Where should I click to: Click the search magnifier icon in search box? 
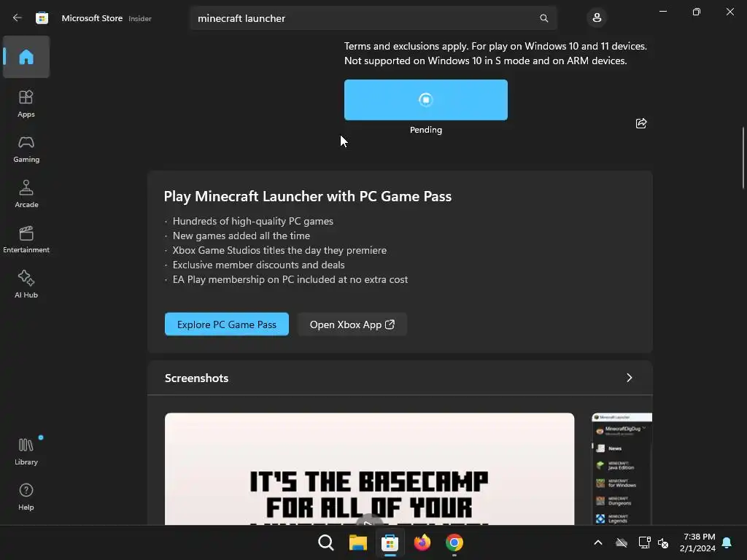pos(543,18)
